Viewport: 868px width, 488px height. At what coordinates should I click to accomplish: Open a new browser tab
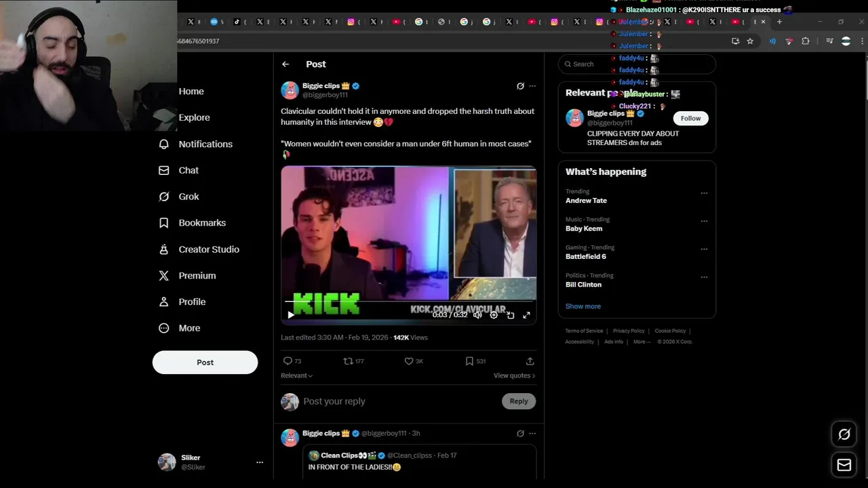(779, 22)
